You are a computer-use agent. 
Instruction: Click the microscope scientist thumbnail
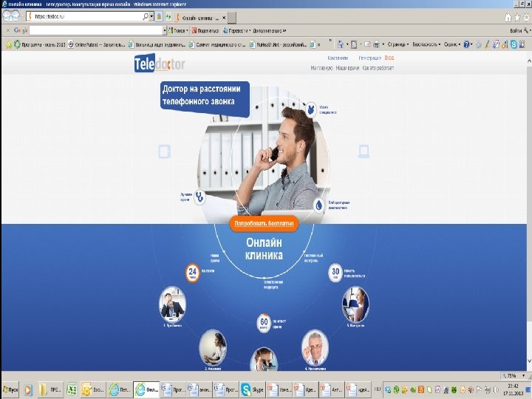tap(264, 360)
